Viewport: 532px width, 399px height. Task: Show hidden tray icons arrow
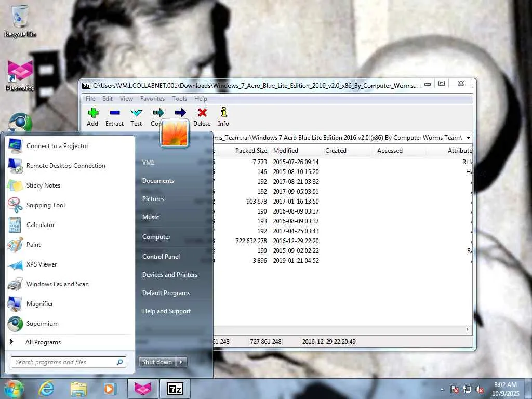coord(442,390)
